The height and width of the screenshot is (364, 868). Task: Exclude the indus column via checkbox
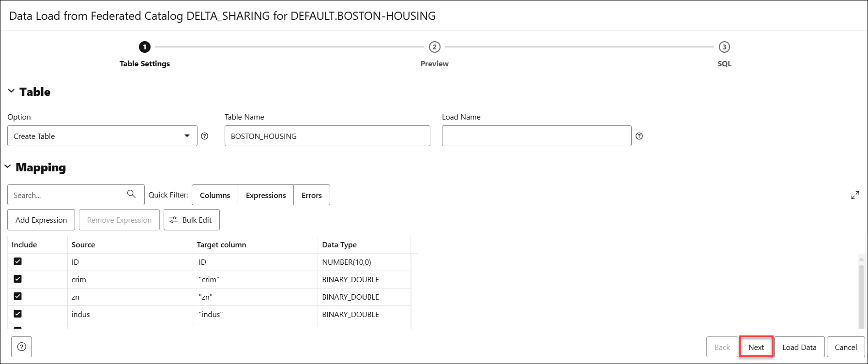(18, 314)
